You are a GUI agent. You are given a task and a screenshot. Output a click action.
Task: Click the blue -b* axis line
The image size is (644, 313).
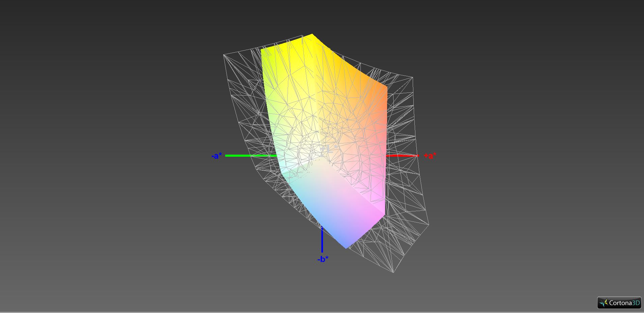click(322, 239)
